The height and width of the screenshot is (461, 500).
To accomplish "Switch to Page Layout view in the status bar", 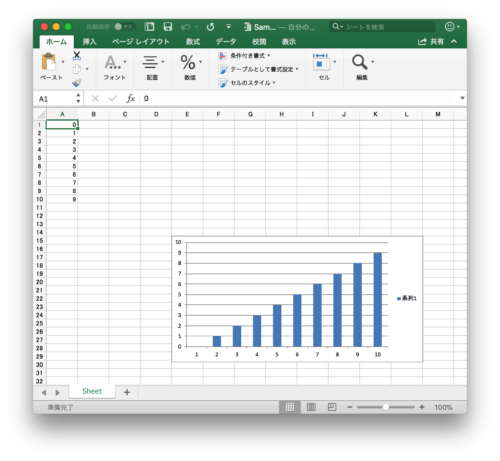I will 311,407.
